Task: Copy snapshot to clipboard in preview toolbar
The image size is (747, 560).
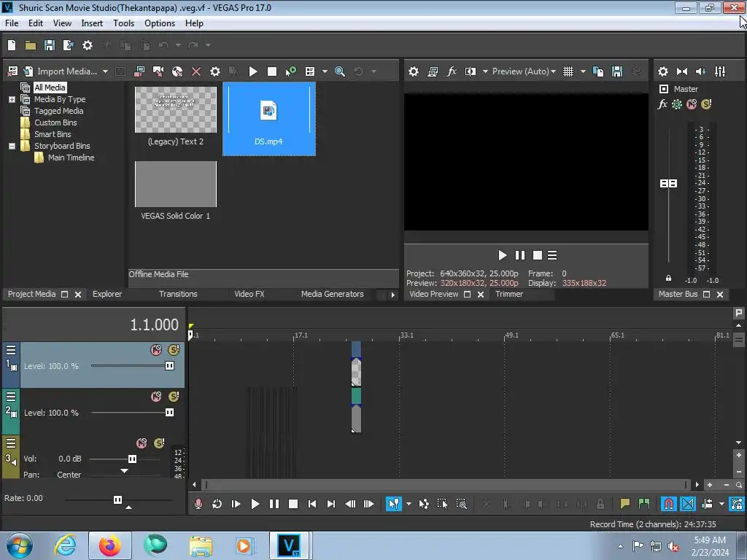Action: [x=598, y=71]
